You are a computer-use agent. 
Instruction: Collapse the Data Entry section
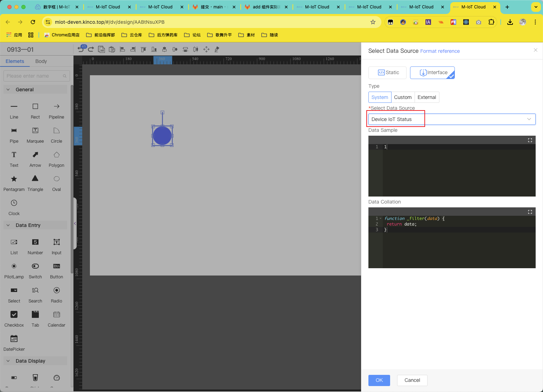[x=8, y=225]
